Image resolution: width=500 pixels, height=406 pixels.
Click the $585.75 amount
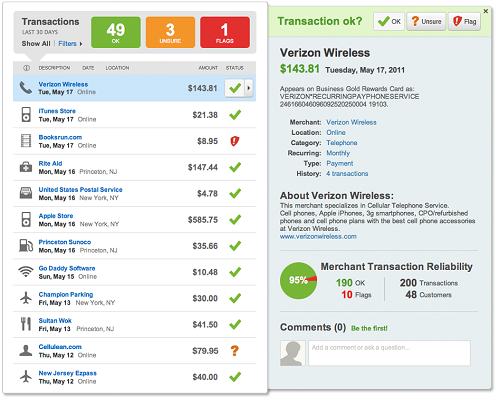click(x=203, y=220)
